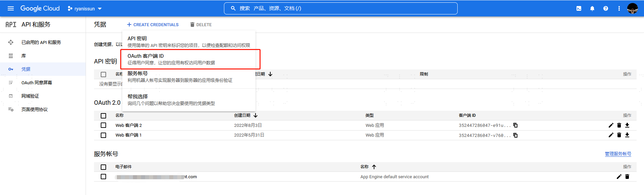The image size is (644, 195).
Task: Sort OAuth table by 创建日期 arrow
Action: [x=256, y=115]
